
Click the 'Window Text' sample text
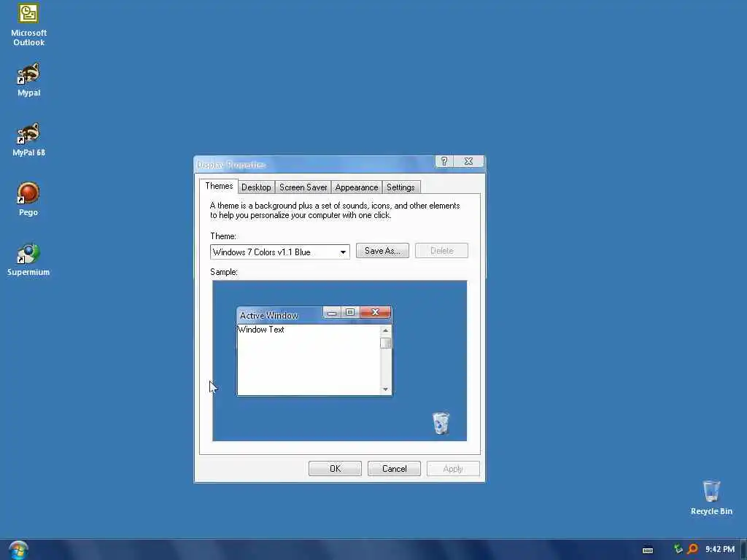[x=261, y=330]
